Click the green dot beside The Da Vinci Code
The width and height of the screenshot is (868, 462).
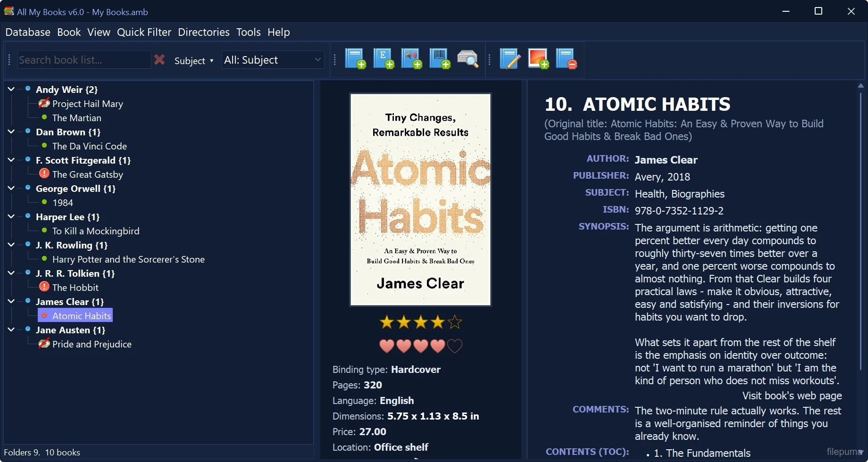pyautogui.click(x=44, y=146)
